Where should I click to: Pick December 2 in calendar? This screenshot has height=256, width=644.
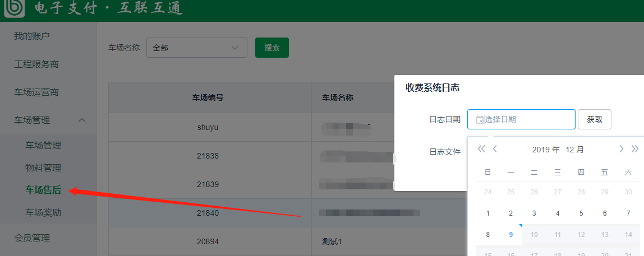[x=511, y=213]
